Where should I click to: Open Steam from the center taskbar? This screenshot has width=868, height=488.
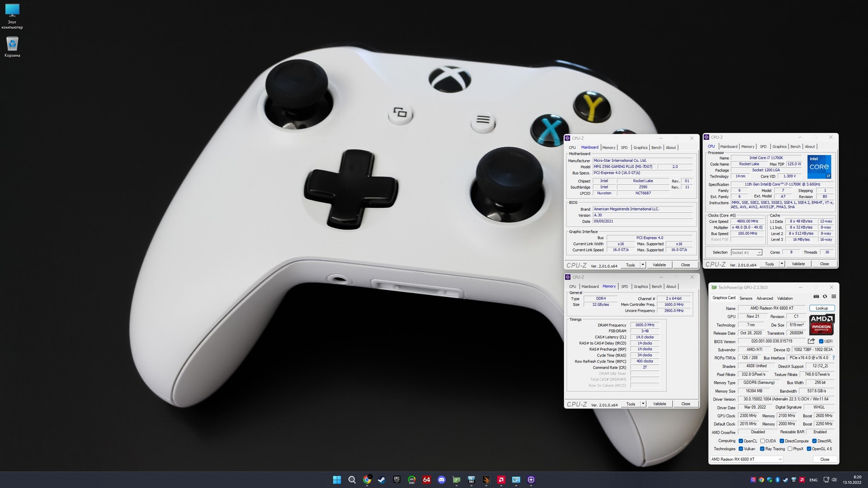pos(382,480)
